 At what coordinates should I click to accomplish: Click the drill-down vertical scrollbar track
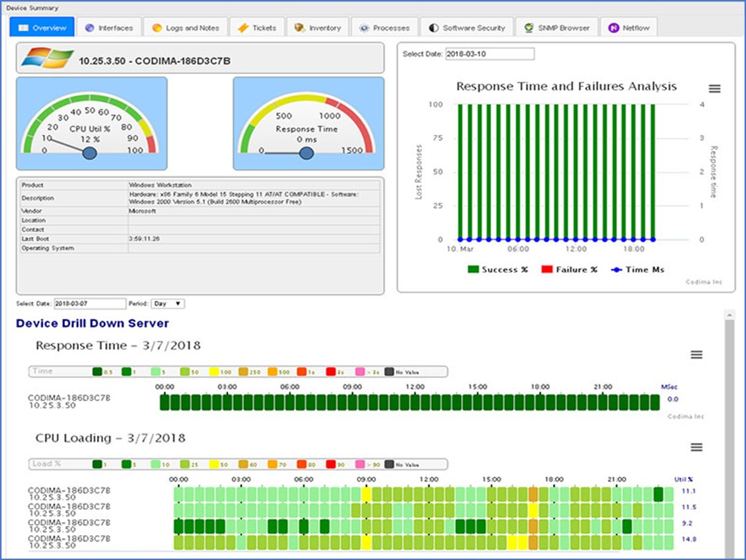click(729, 437)
